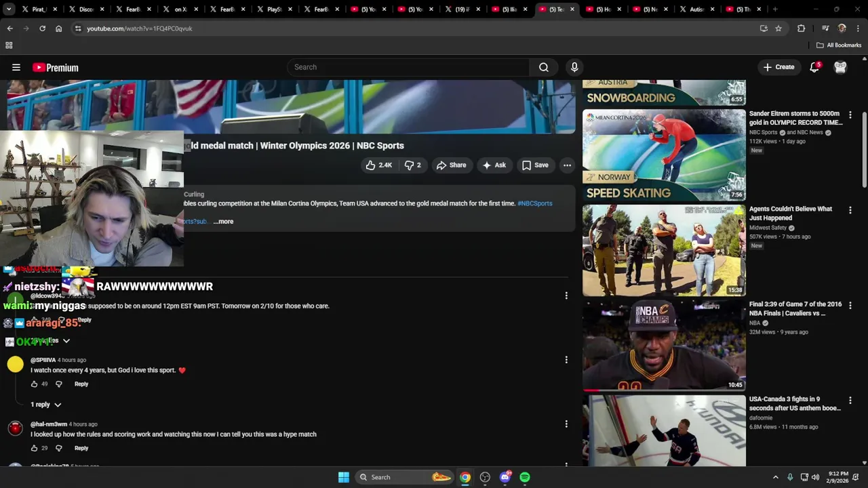Open options for USA-Canada fights video
Viewport: 868px width, 488px height.
click(x=850, y=401)
